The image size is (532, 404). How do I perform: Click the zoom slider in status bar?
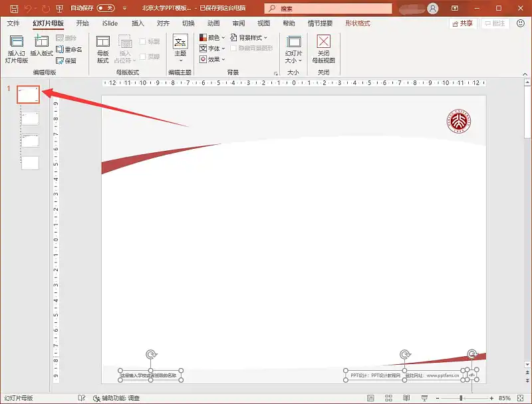coord(461,398)
